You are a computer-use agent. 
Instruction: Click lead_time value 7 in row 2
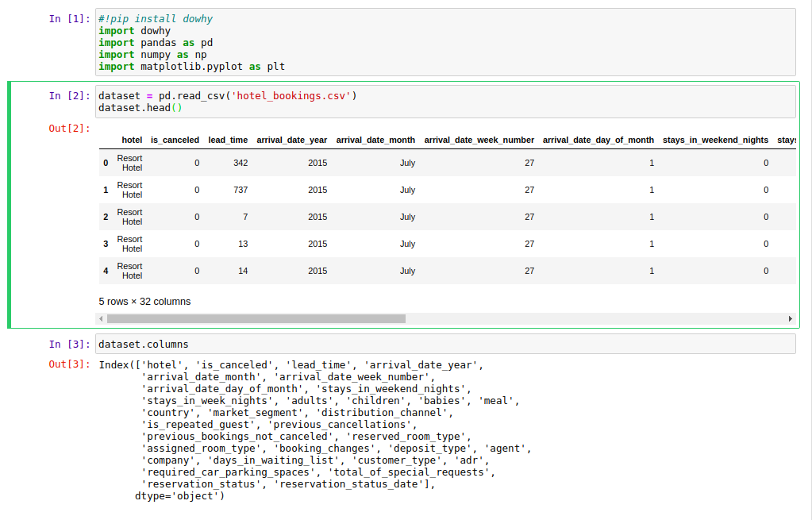point(245,217)
